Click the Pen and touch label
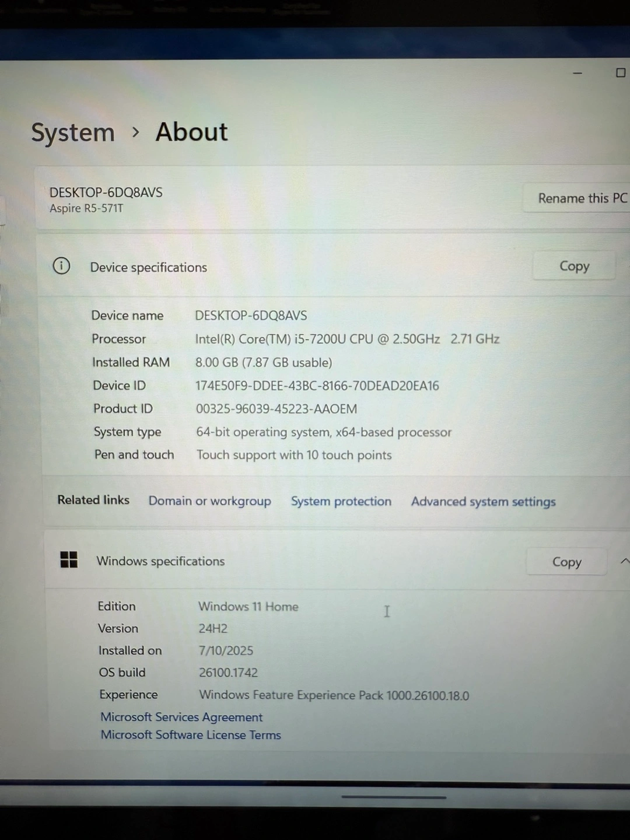The image size is (630, 840). coord(134,454)
